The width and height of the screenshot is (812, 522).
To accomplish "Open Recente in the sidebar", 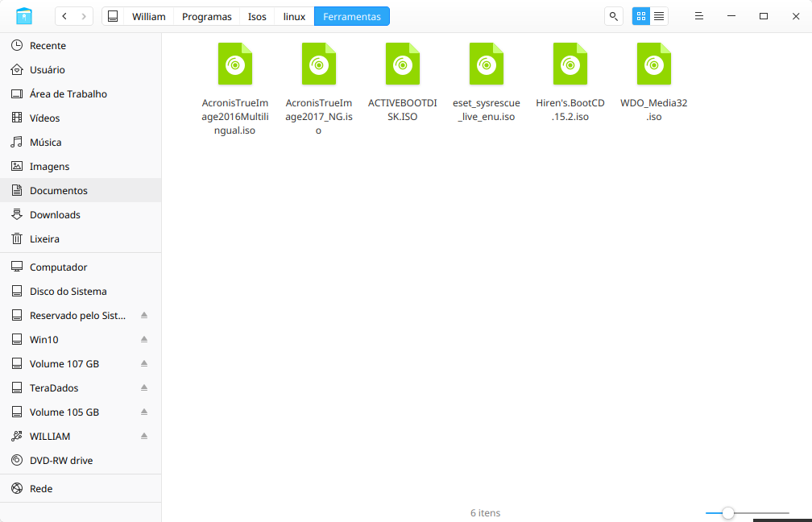I will (81, 46).
